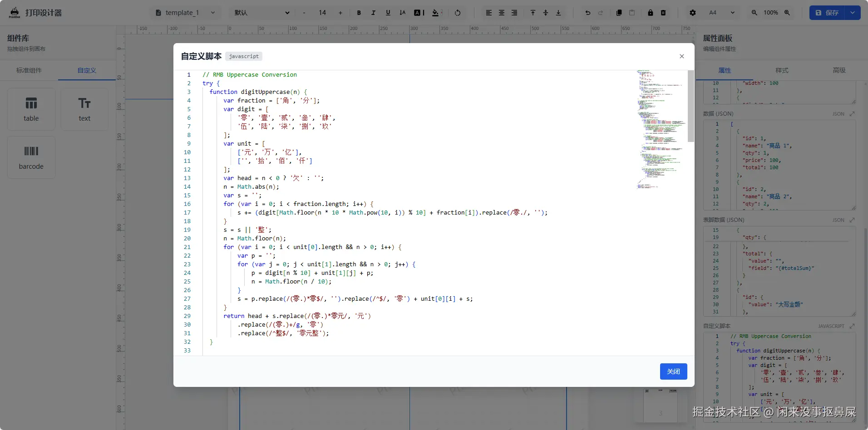The height and width of the screenshot is (430, 868).
Task: Open the text color picker icon
Action: pos(419,13)
